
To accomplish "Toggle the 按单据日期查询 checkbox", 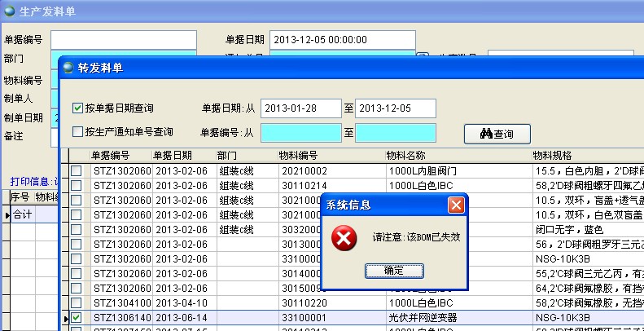I will [x=78, y=108].
